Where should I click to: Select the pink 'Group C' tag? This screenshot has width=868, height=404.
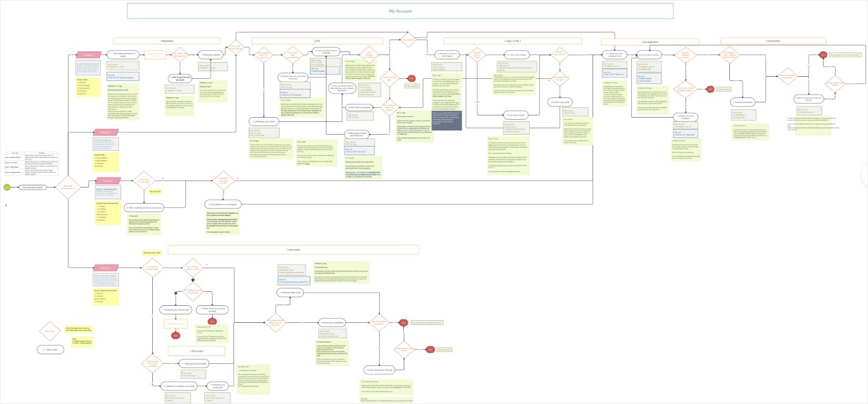108,180
